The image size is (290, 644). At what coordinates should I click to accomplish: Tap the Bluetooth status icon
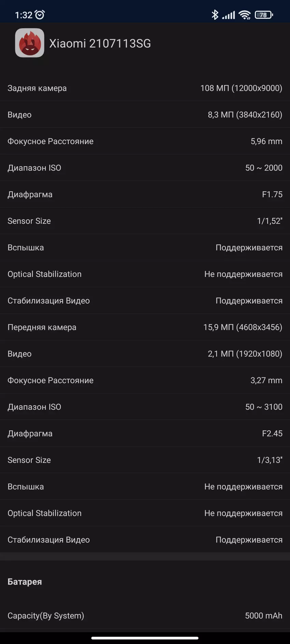[215, 15]
